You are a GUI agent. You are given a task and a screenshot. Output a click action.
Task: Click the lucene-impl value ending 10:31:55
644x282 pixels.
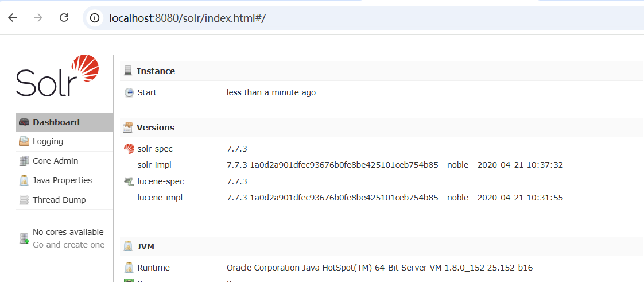pos(395,198)
